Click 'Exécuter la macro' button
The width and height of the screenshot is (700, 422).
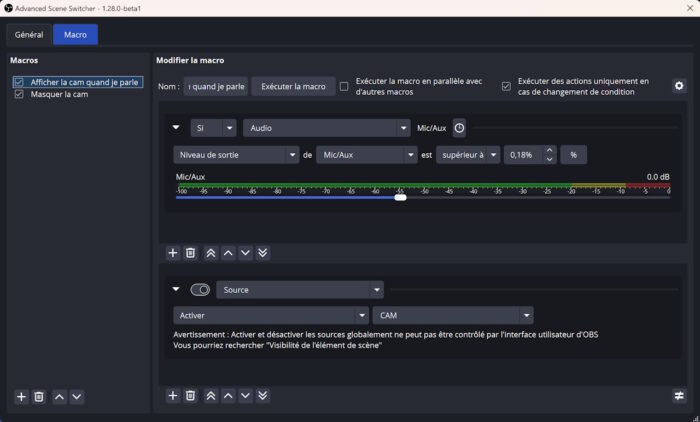(x=293, y=87)
